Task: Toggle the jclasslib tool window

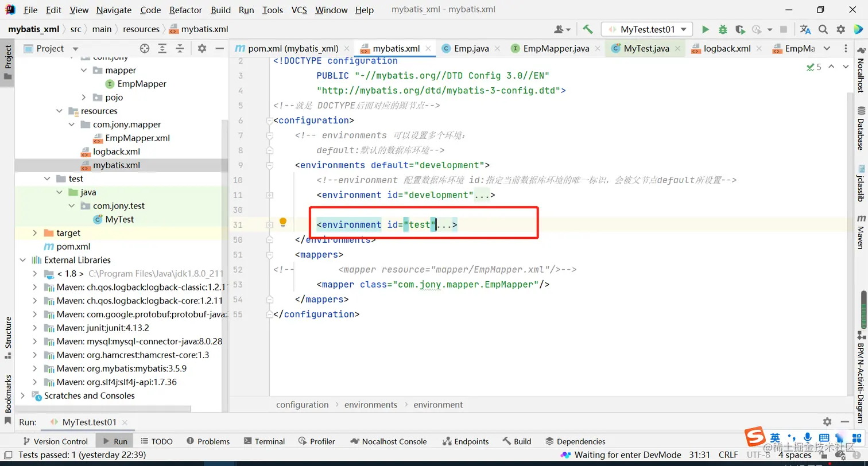Action: [x=861, y=182]
